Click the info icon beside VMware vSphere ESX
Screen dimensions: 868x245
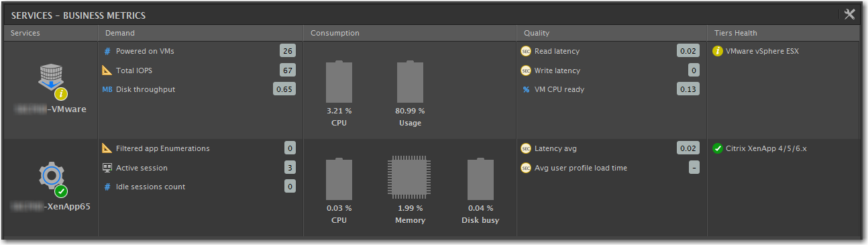(x=718, y=51)
